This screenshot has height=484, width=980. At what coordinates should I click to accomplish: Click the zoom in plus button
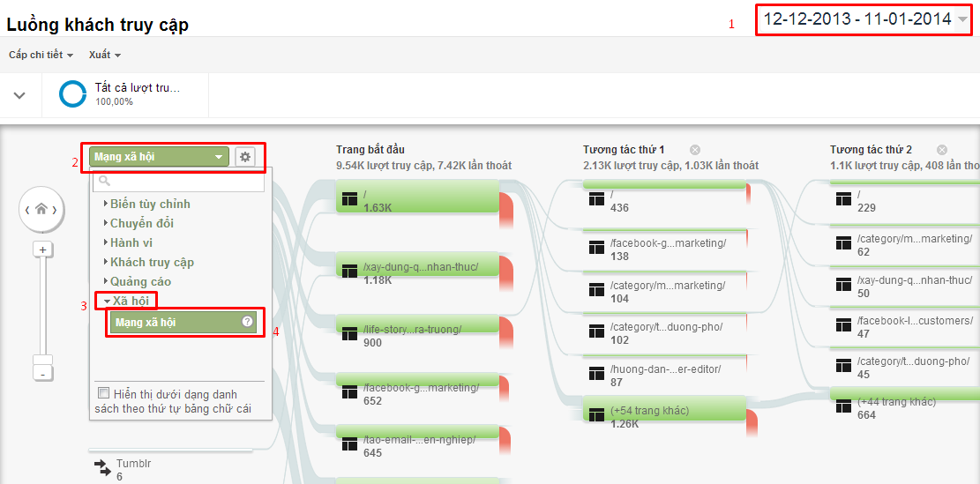(x=41, y=250)
